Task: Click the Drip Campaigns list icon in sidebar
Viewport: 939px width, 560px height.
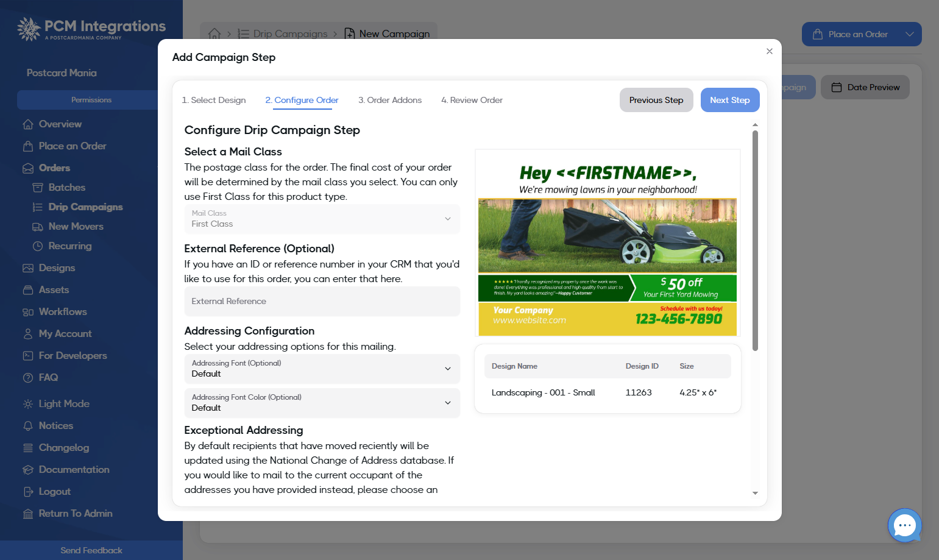Action: tap(38, 207)
